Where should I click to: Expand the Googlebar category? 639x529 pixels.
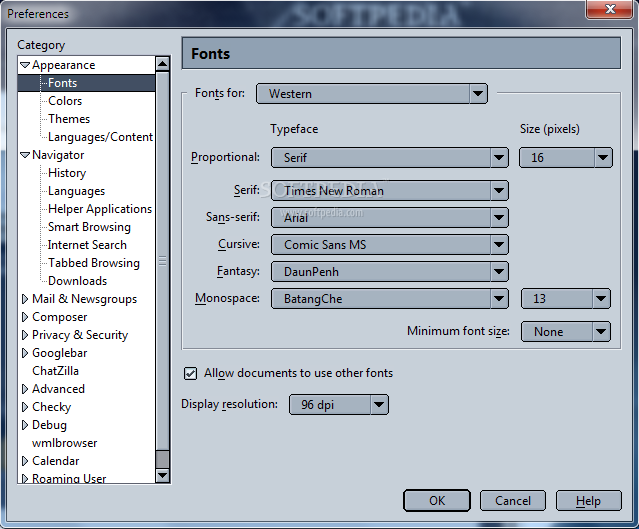pyautogui.click(x=25, y=353)
